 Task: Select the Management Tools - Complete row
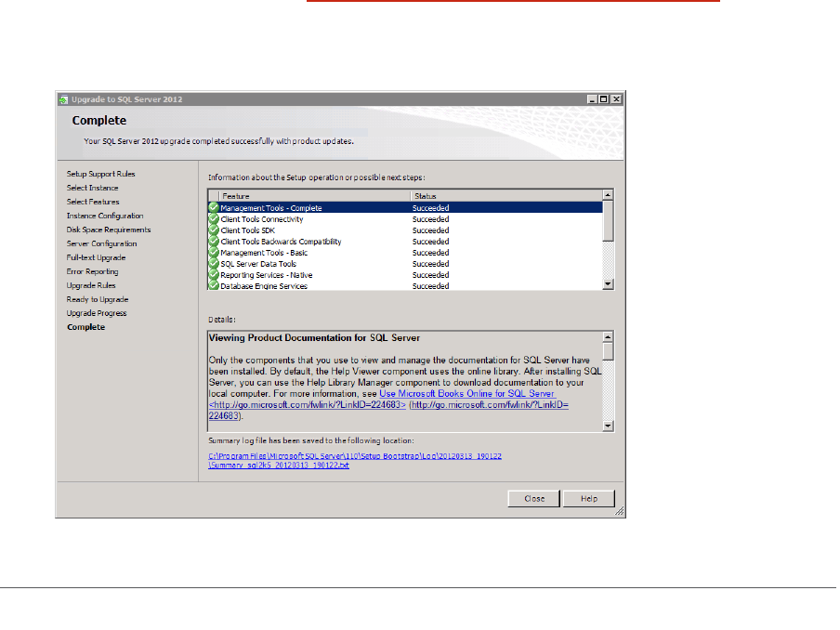pyautogui.click(x=405, y=208)
